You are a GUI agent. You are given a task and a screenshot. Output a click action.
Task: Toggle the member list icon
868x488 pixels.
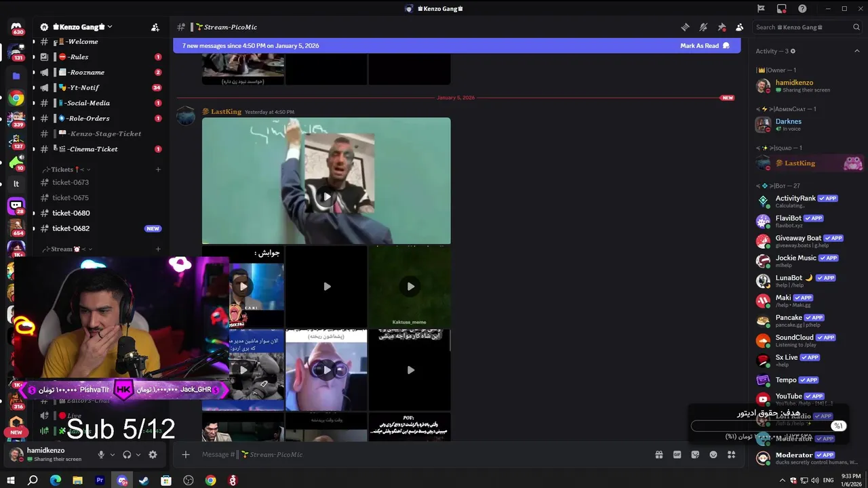click(739, 27)
